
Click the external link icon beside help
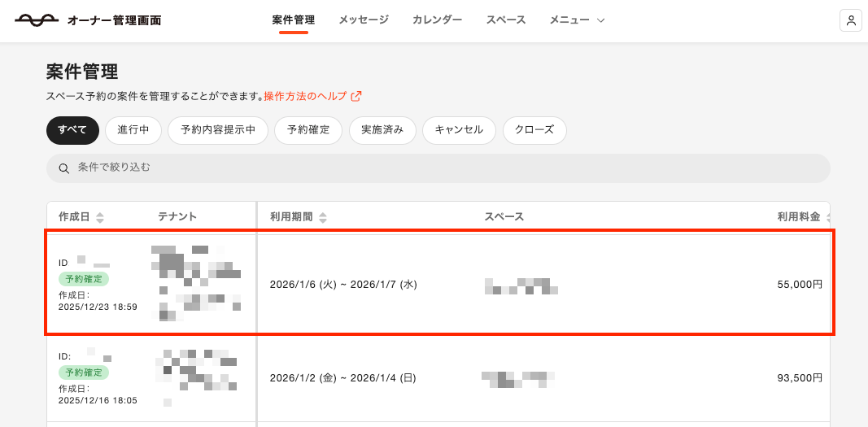click(x=356, y=96)
